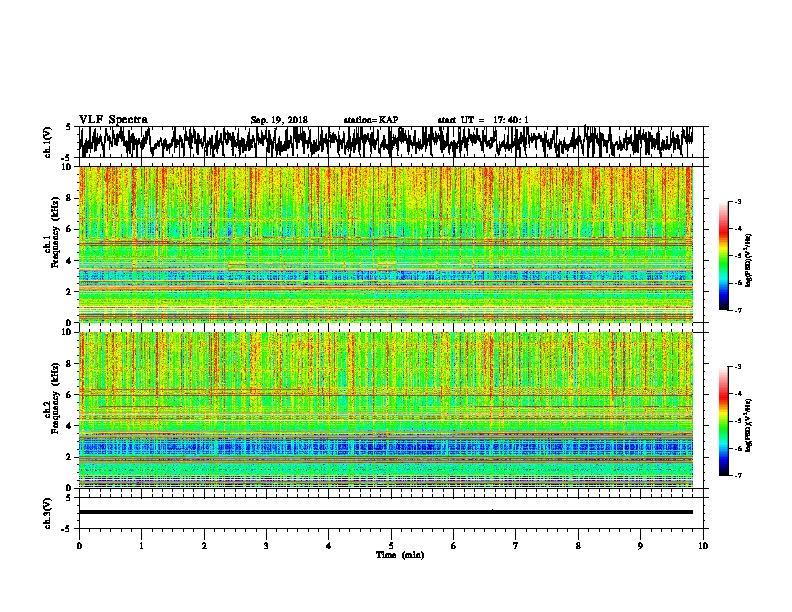Click the ch.1 "Frequency (kHz)" axis label

pyautogui.click(x=55, y=233)
